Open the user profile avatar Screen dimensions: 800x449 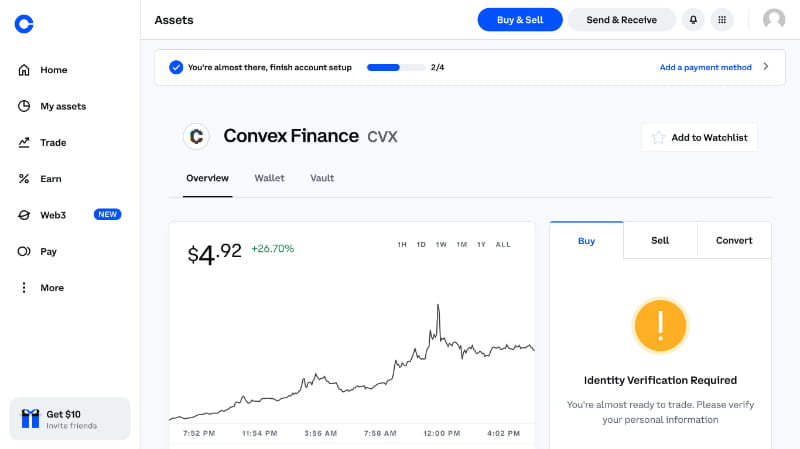point(774,20)
